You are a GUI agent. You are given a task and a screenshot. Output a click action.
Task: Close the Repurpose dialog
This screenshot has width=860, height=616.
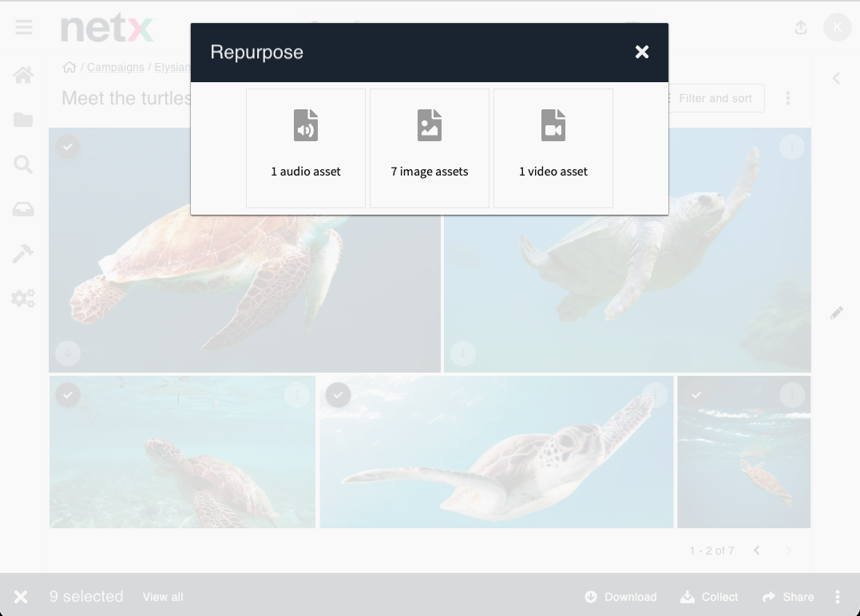pyautogui.click(x=642, y=52)
